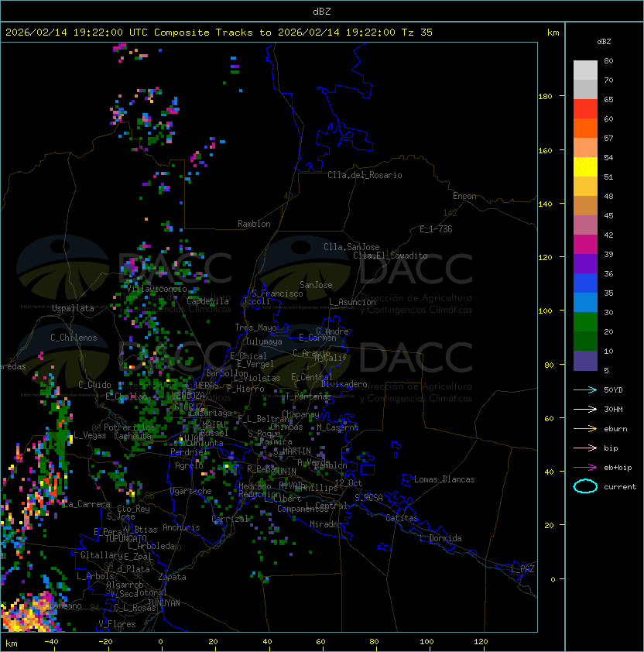Click the cyan ellipse 'current' legend icon
The image size is (644, 652).
pos(585,486)
